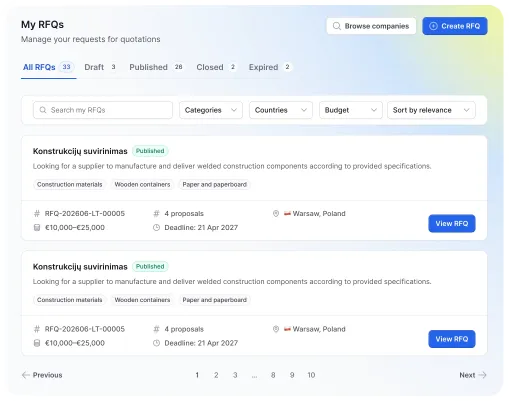Click Published badge on first card
The height and width of the screenshot is (401, 509).
pyautogui.click(x=150, y=151)
